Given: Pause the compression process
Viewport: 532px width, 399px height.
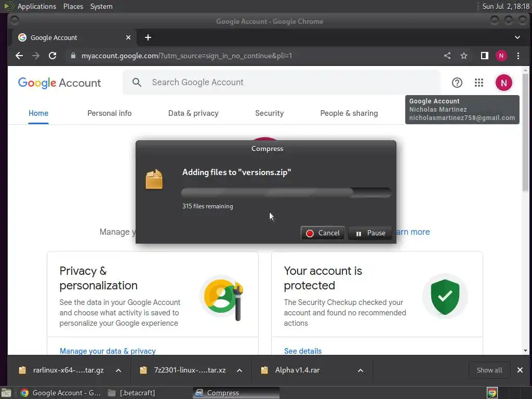Looking at the screenshot, I should [x=370, y=233].
